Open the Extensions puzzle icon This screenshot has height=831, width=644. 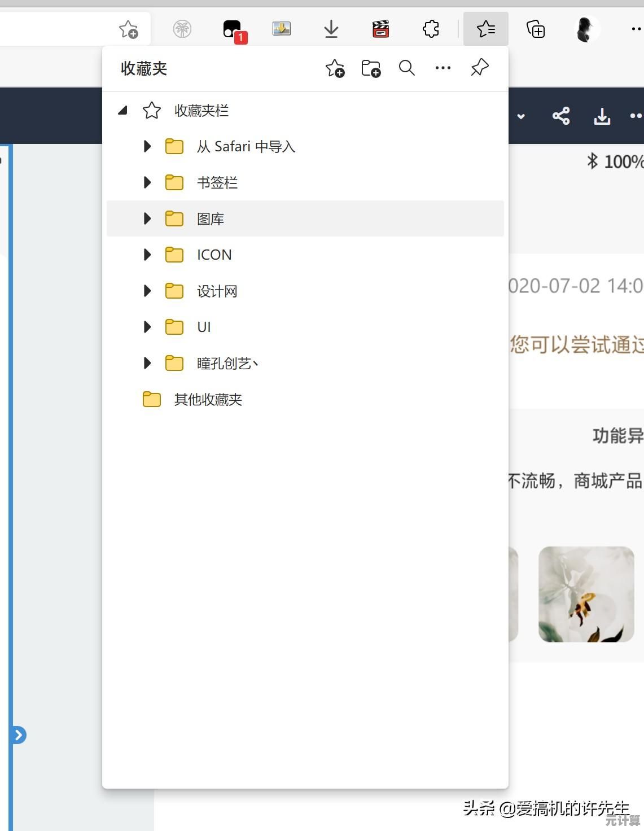pos(431,29)
